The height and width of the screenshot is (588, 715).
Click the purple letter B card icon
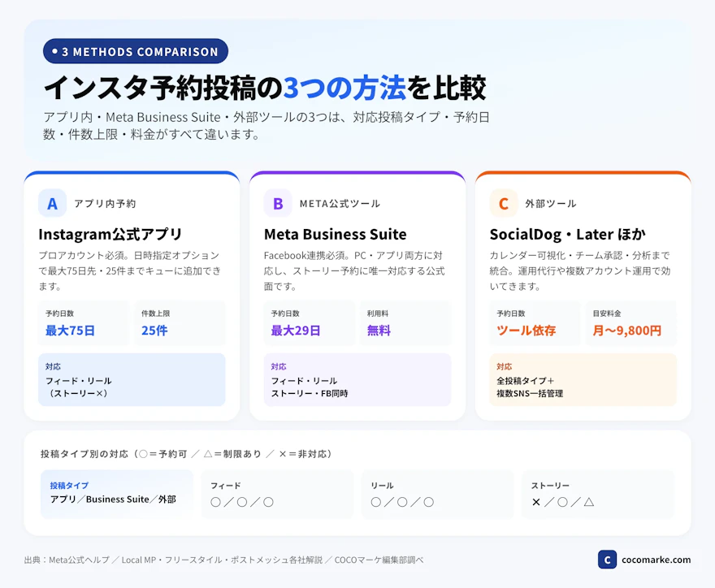[x=278, y=203]
